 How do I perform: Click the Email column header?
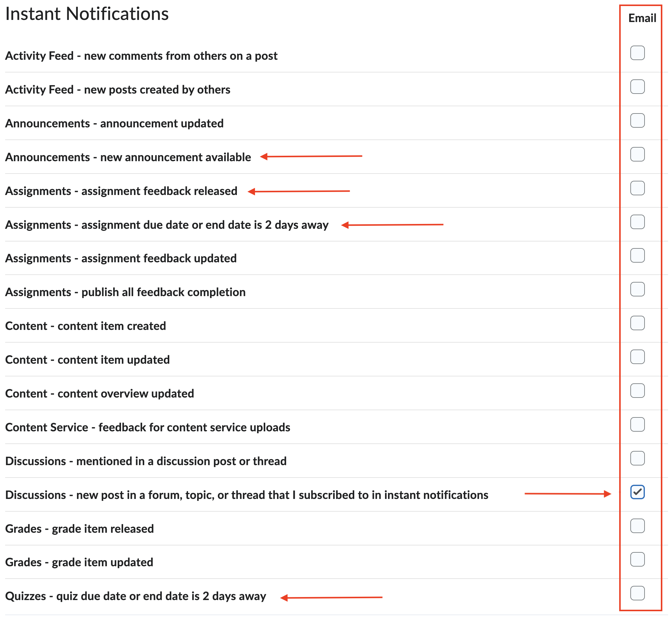coord(642,18)
